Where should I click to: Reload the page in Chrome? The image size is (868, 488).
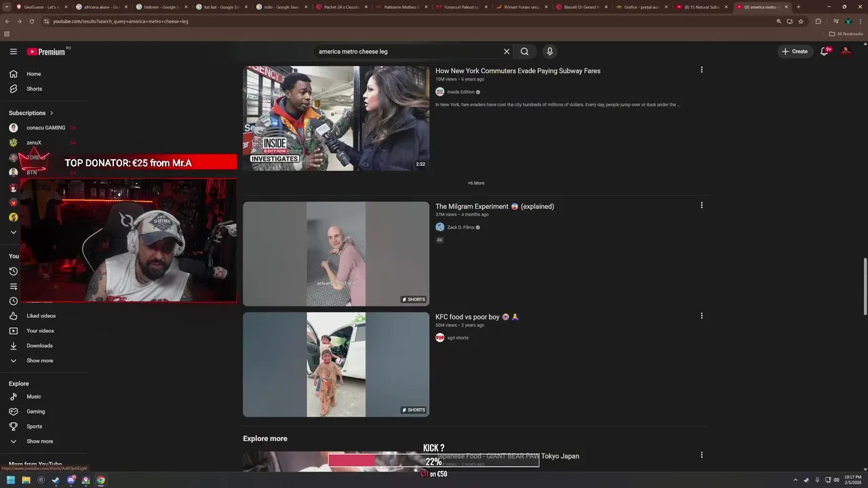point(31,21)
